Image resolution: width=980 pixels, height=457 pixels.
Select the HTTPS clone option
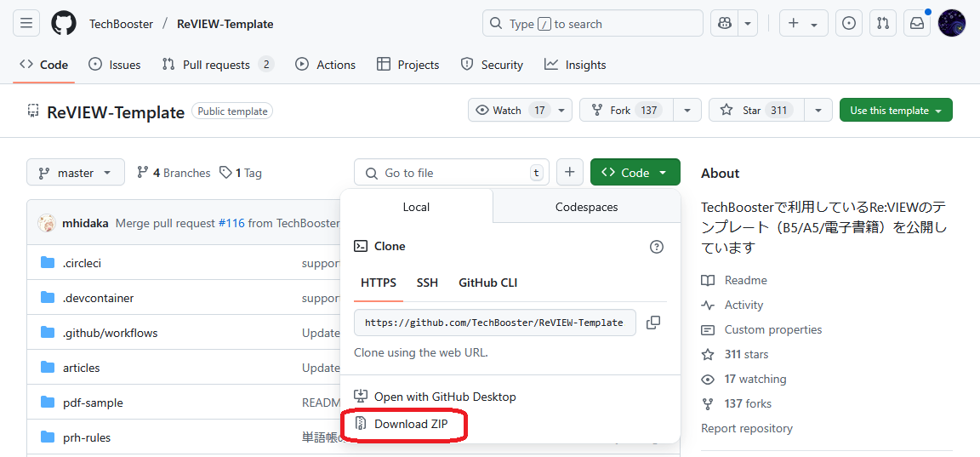378,283
